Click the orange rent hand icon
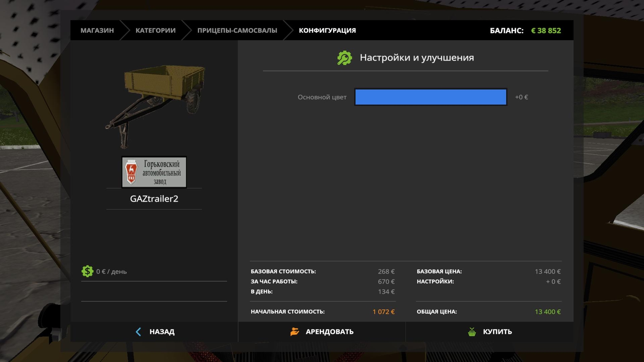 pyautogui.click(x=294, y=332)
